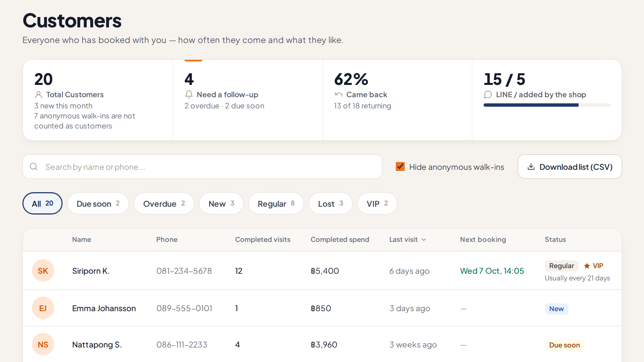Focus the search by name or phone field
Viewport: 644px width, 362px height.
tap(202, 167)
